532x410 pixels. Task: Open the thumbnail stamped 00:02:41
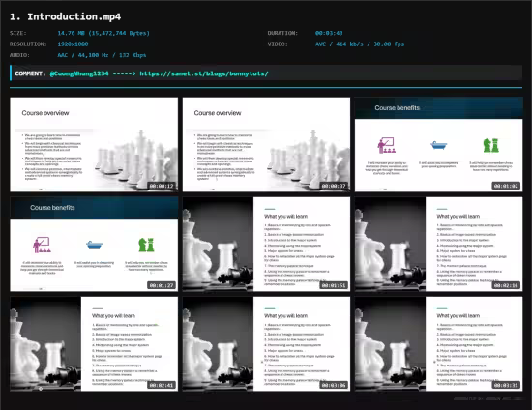[94, 344]
